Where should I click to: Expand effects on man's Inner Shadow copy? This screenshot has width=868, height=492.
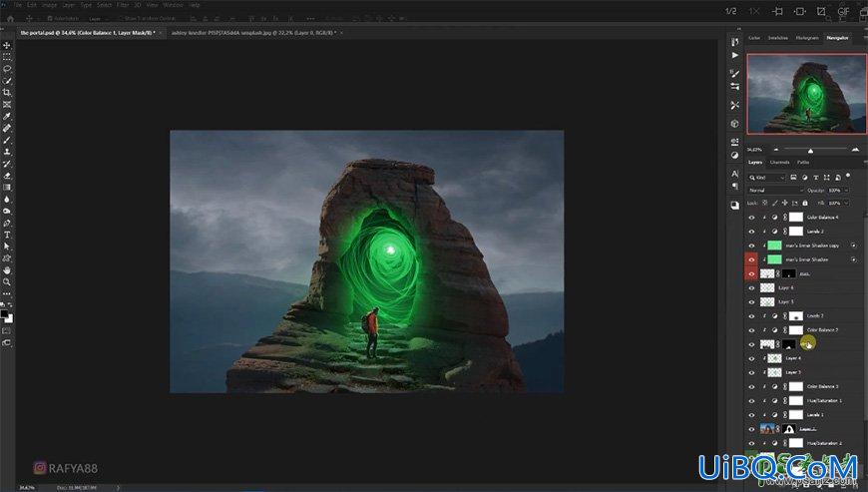coord(854,246)
